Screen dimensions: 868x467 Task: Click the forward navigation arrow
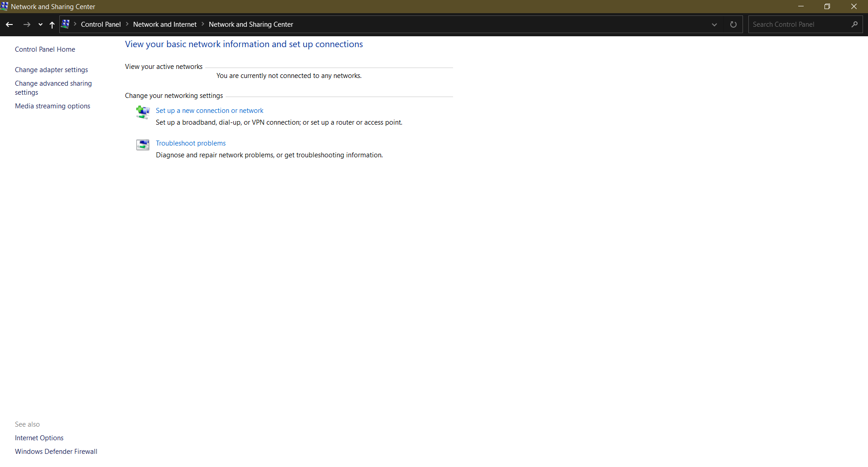pyautogui.click(x=27, y=24)
